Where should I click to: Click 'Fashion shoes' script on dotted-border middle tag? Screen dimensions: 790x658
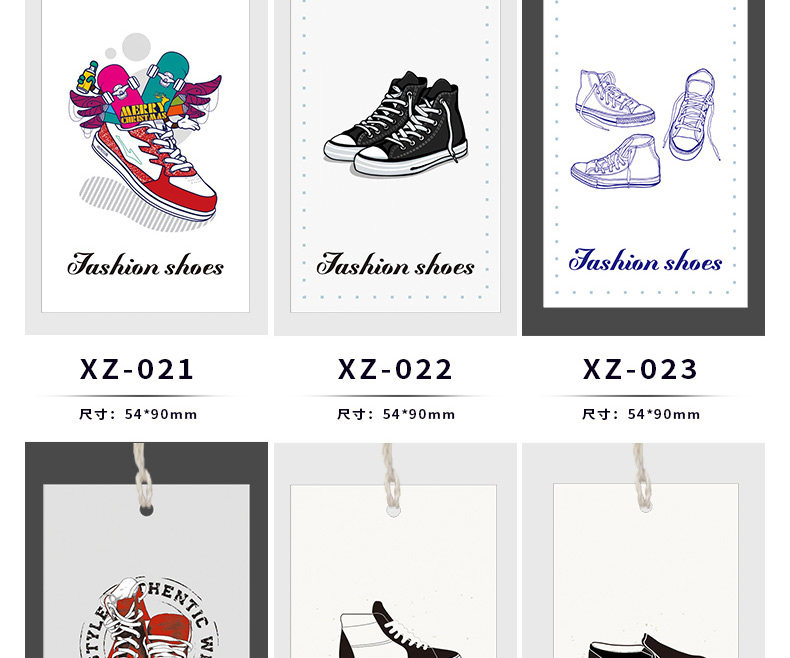coord(396,264)
